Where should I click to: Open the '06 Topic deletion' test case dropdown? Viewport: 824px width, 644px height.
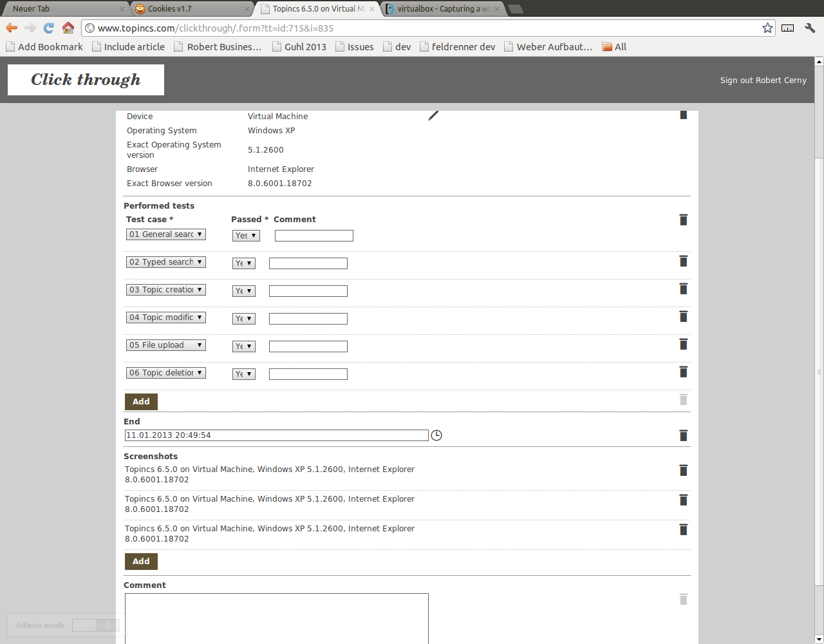click(166, 373)
